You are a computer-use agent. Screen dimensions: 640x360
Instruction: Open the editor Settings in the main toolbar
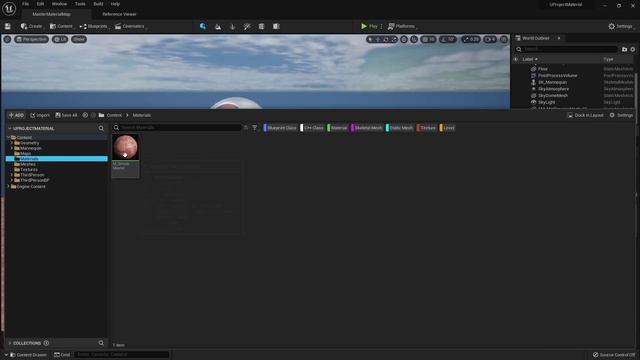(x=621, y=26)
